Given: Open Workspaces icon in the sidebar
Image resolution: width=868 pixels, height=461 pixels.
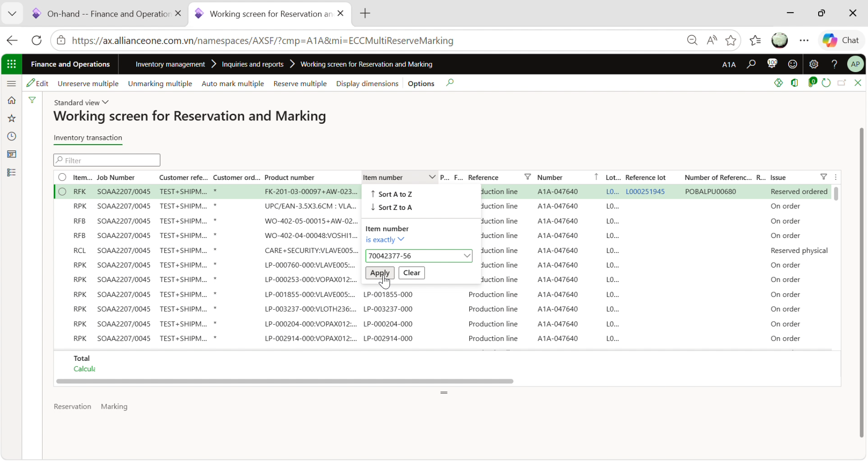Looking at the screenshot, I should click(12, 154).
